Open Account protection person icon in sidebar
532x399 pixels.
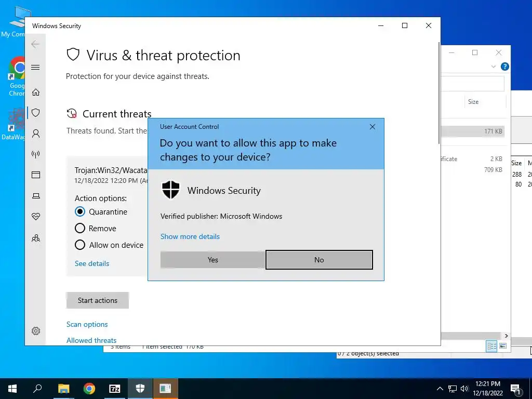(36, 134)
